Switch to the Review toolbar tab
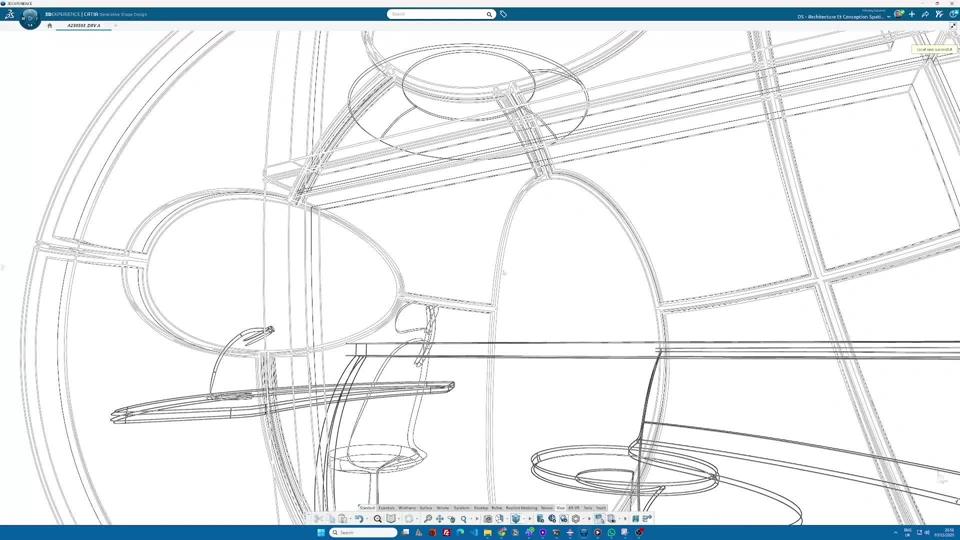 tap(547, 508)
